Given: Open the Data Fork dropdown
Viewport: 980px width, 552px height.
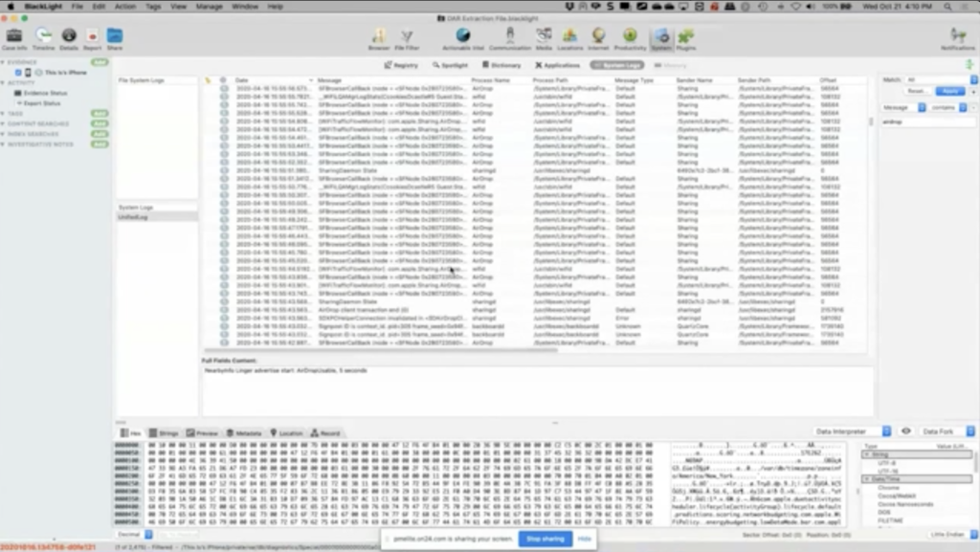Looking at the screenshot, I should coord(947,431).
